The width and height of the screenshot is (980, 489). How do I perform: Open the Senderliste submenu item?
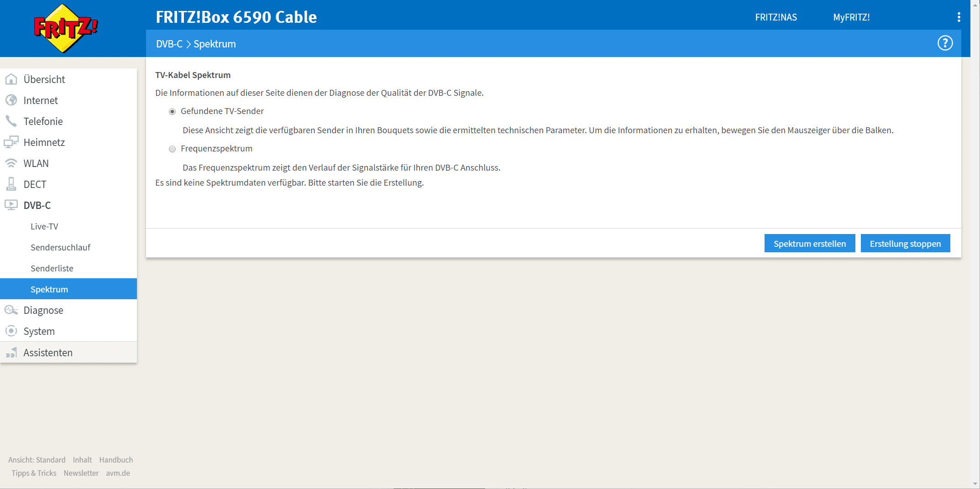(52, 268)
